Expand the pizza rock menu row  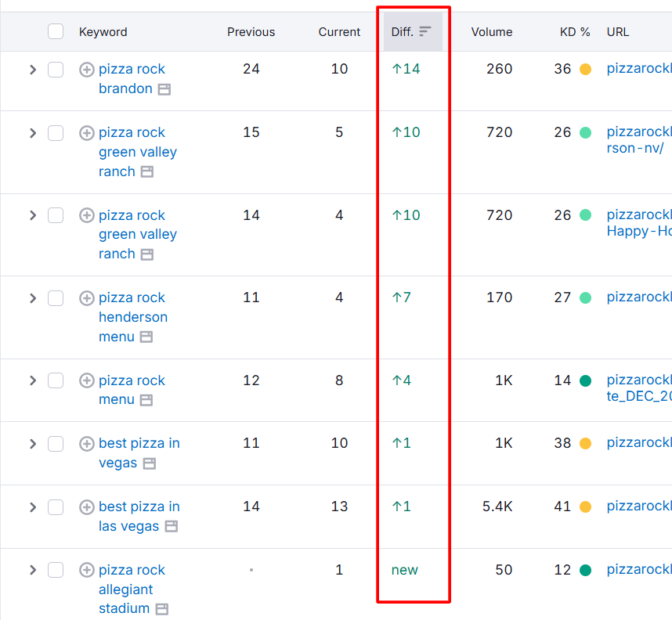tap(33, 380)
